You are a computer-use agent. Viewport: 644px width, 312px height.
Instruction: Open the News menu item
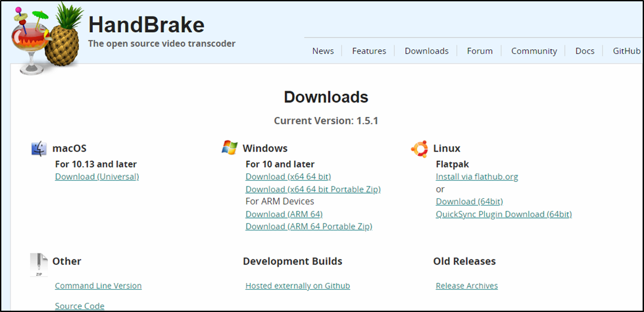[x=323, y=51]
